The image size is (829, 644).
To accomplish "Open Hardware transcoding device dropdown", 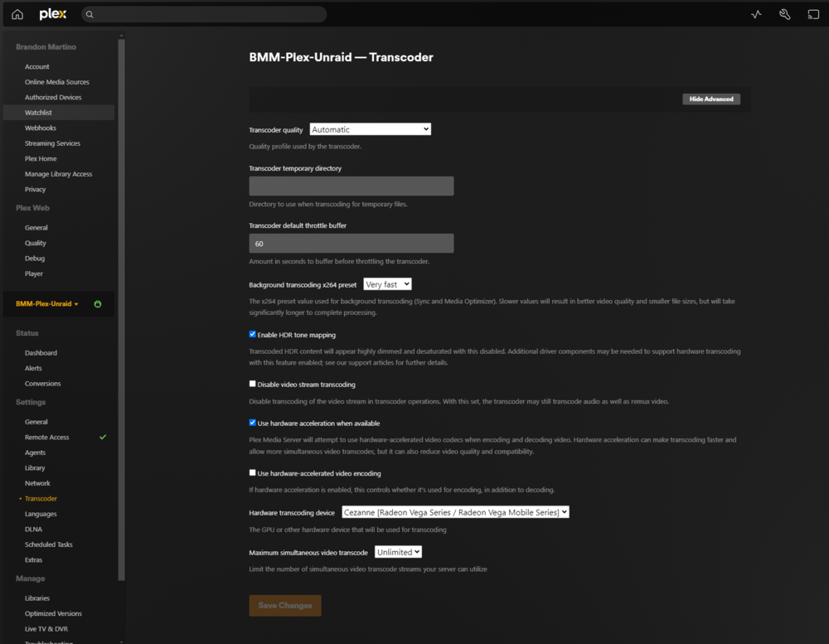I will tap(455, 512).
